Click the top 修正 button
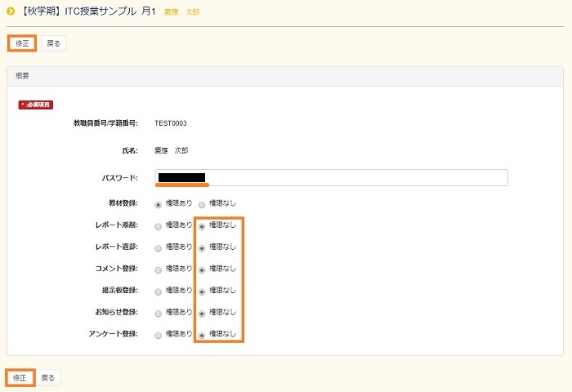The width and height of the screenshot is (572, 392). coord(22,43)
